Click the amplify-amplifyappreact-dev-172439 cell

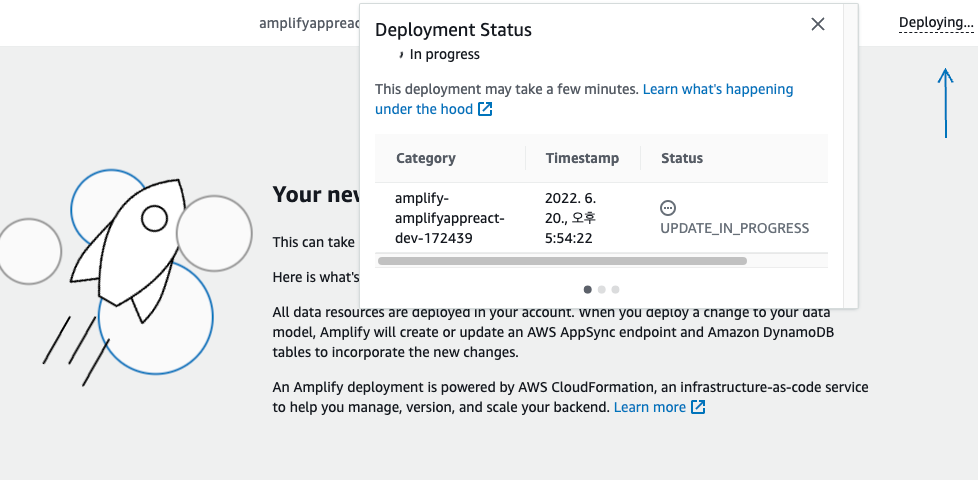click(450, 218)
